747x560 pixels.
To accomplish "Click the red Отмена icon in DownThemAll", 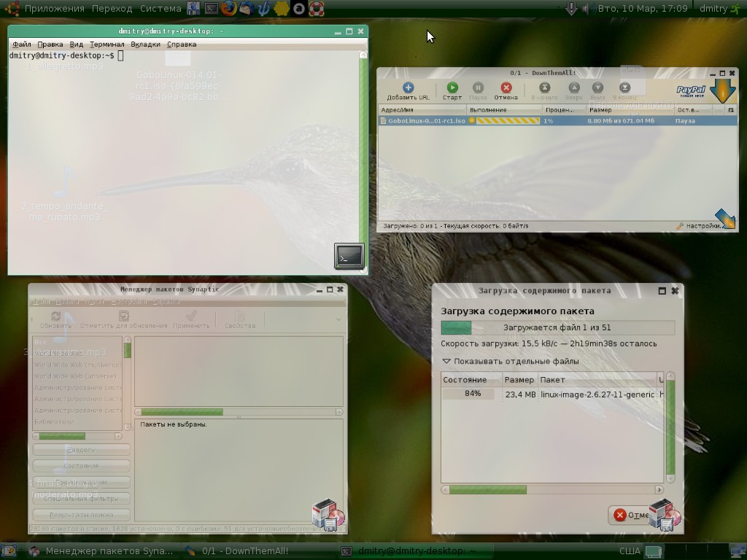I will tap(506, 87).
